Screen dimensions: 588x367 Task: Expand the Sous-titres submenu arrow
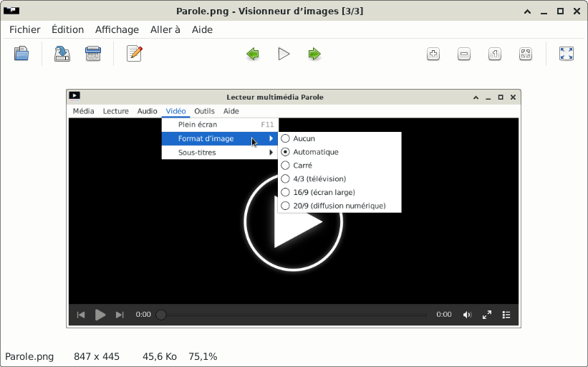click(271, 153)
